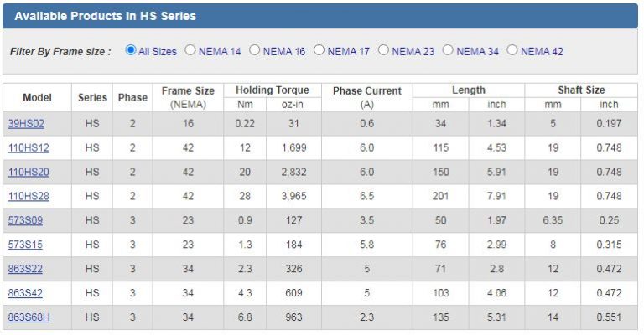Open the 110HS12 product page

(29, 148)
